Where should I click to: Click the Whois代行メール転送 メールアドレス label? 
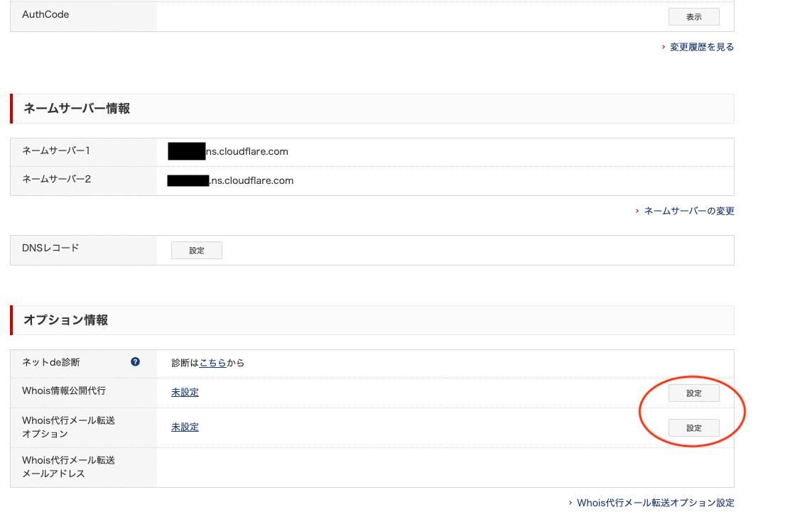click(x=68, y=466)
